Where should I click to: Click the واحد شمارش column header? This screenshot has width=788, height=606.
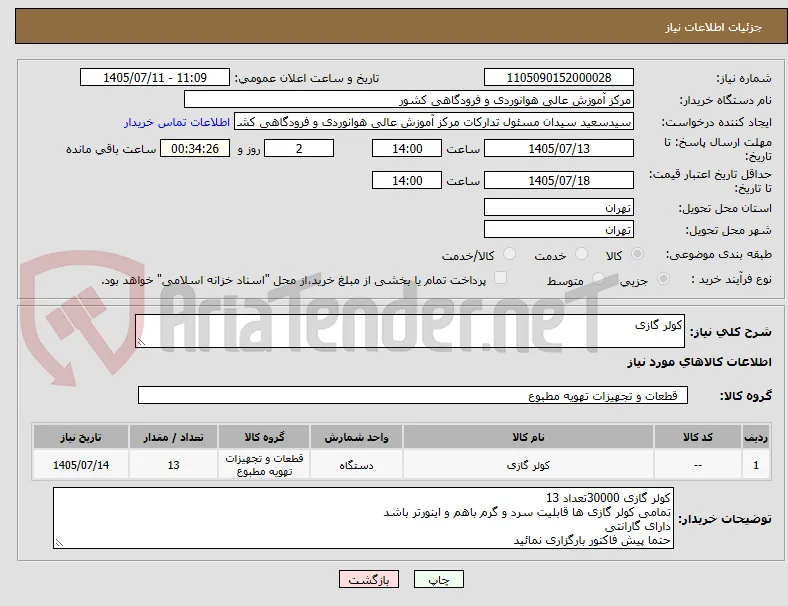coord(356,437)
